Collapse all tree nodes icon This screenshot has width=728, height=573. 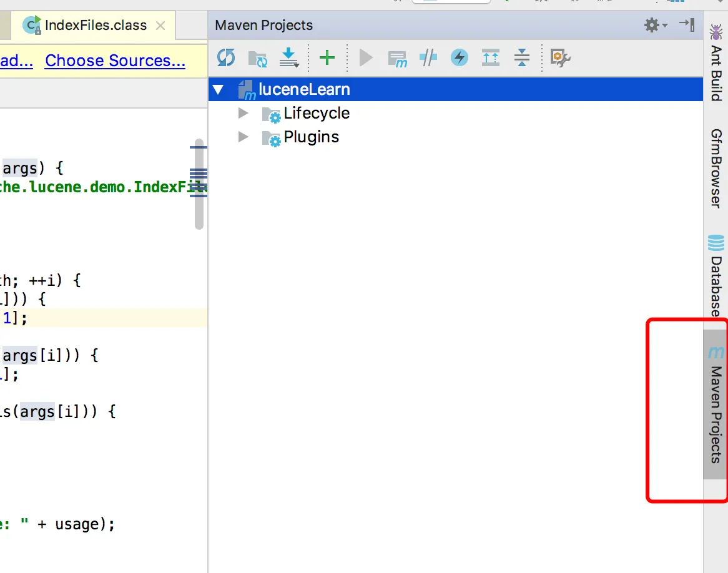tap(522, 57)
